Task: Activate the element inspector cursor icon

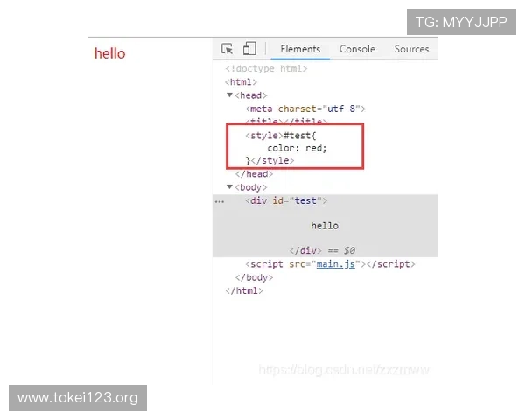Action: pyautogui.click(x=227, y=49)
